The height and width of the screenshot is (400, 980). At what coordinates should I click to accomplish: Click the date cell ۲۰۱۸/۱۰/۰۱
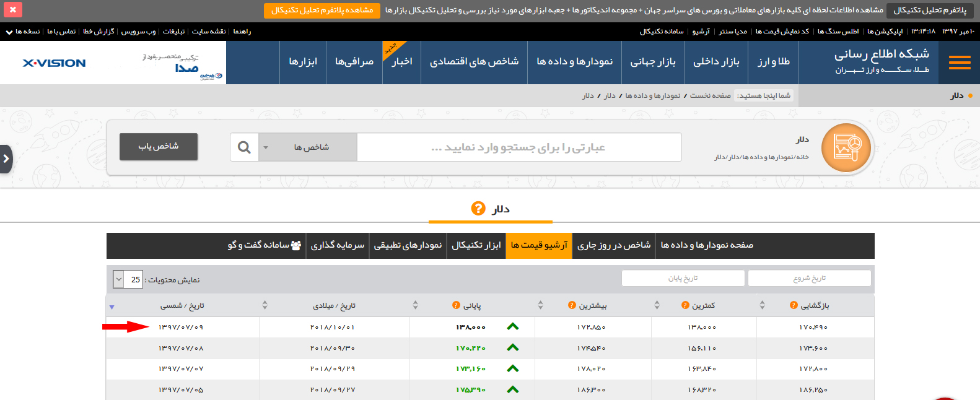(x=333, y=327)
